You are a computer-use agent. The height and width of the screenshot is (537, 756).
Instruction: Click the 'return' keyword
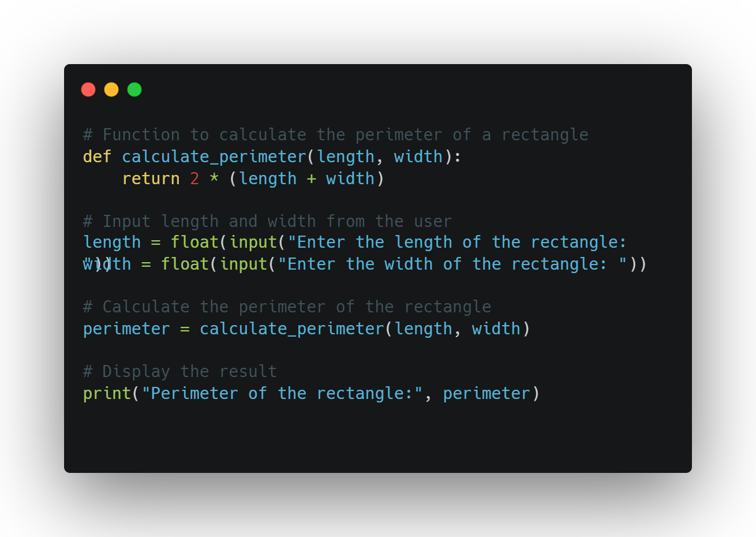tap(151, 178)
